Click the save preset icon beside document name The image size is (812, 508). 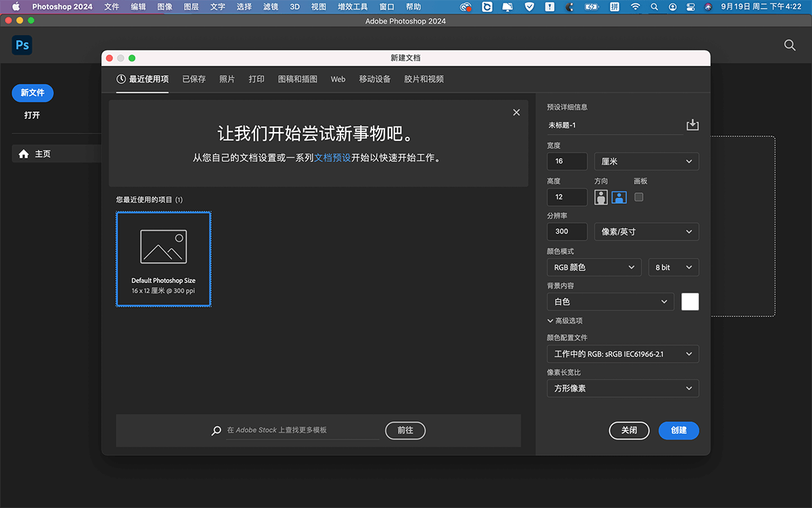692,125
